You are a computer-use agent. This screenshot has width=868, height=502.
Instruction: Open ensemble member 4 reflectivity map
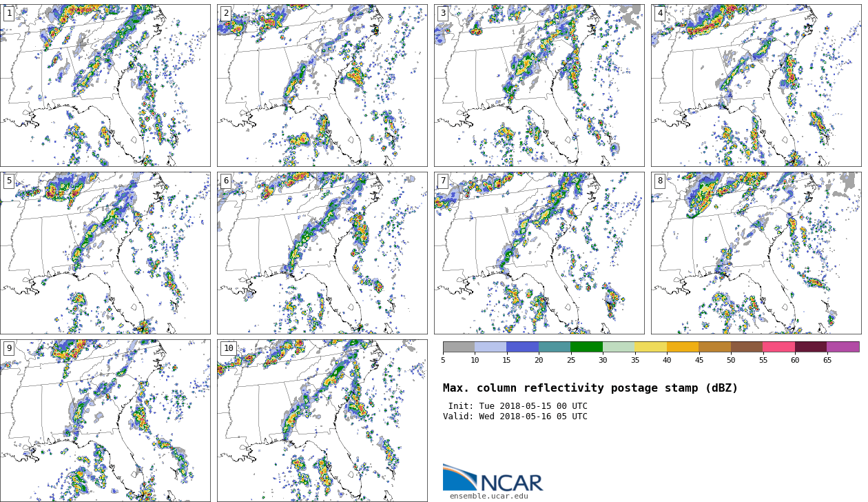point(756,85)
